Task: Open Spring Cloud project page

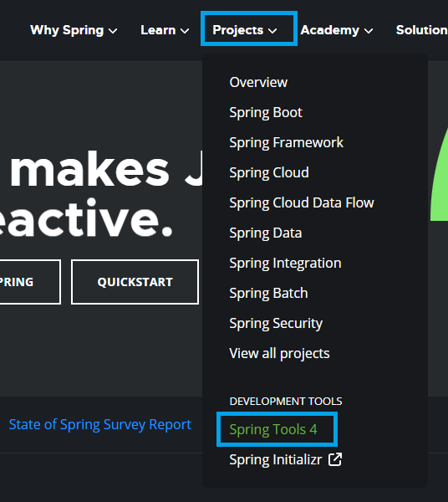Action: [x=269, y=172]
